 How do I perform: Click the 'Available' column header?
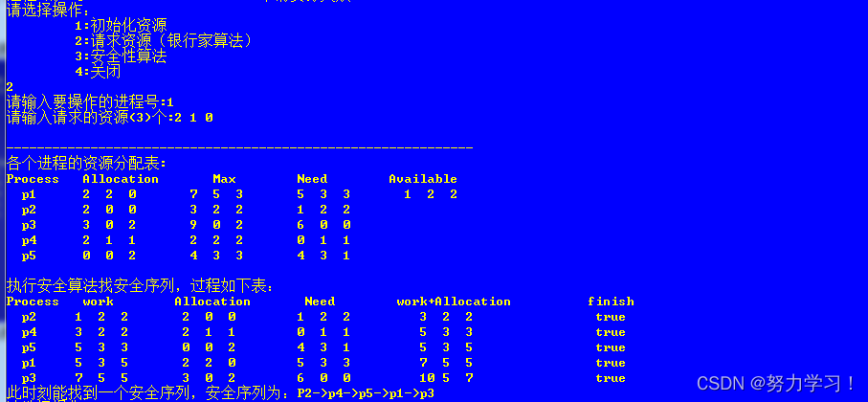click(x=423, y=179)
